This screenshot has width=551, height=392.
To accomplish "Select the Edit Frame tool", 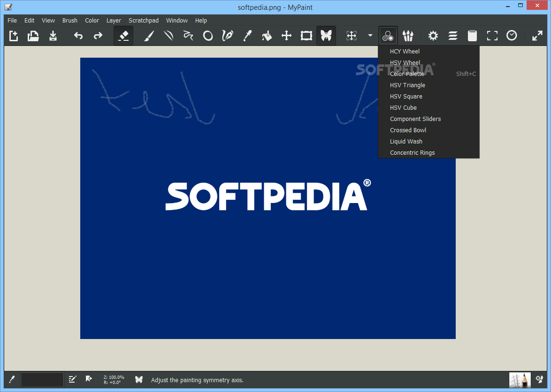I will [x=306, y=36].
